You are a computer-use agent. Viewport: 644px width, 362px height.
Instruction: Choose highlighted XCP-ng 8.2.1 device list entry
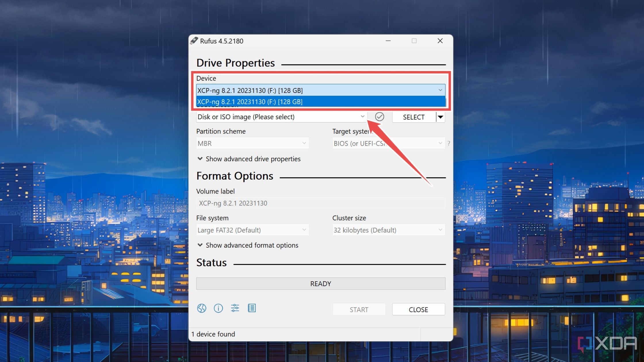point(321,102)
